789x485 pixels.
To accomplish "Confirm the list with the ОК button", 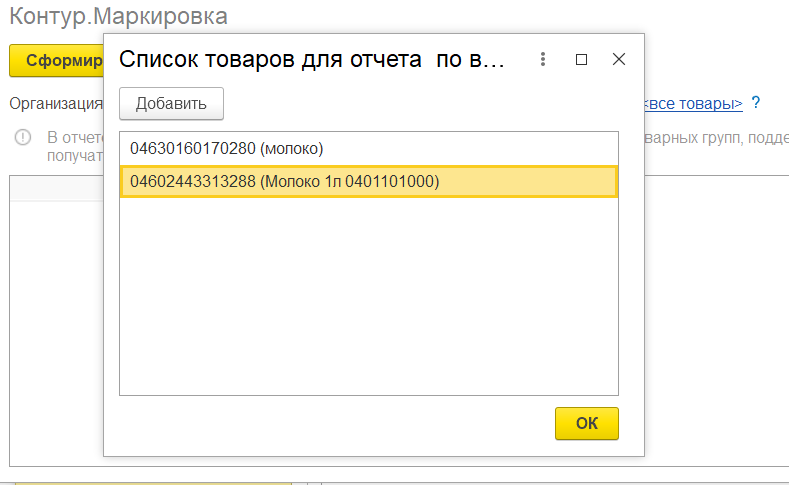I will pos(587,423).
